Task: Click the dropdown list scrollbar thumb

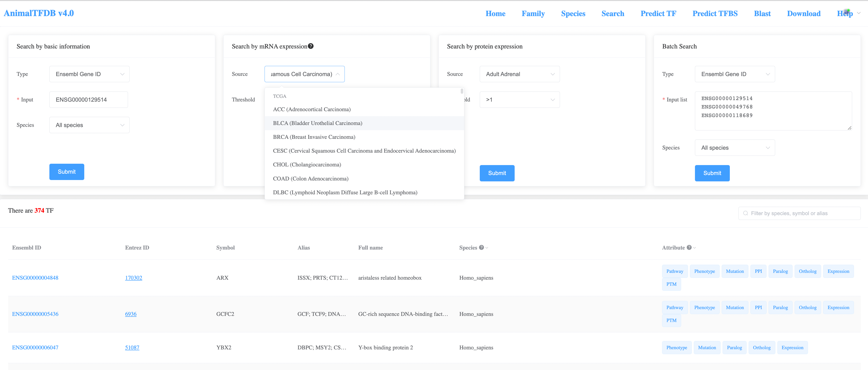Action: point(462,91)
